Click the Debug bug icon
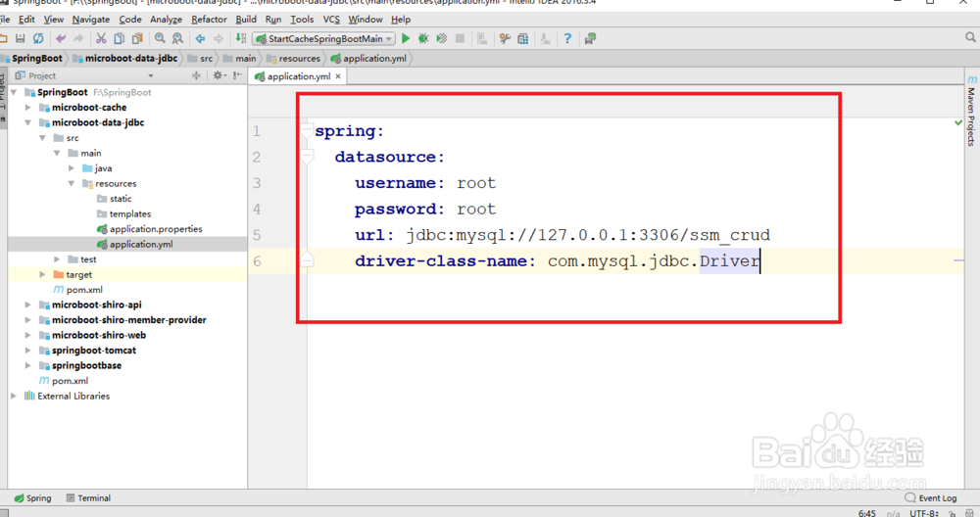 (x=423, y=39)
